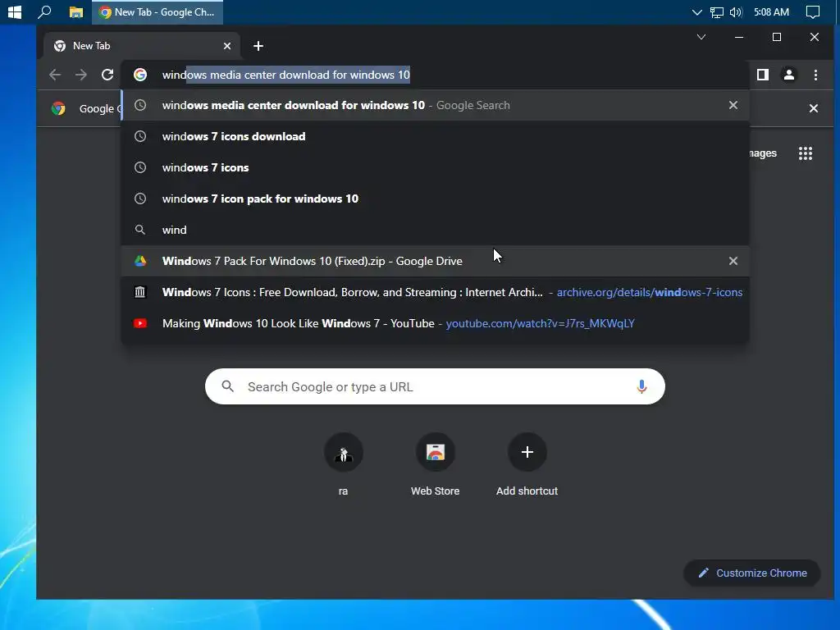Open a new tab with plus button
Image resolution: width=840 pixels, height=630 pixels.
258,46
